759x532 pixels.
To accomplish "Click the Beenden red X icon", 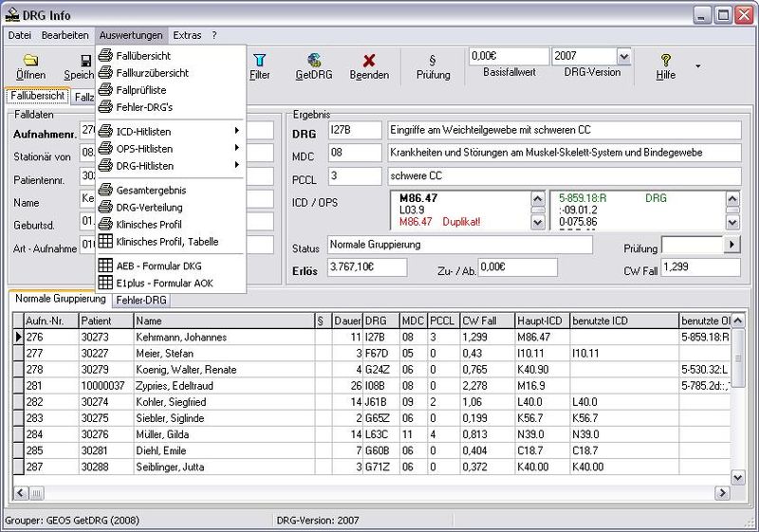I will click(x=369, y=60).
